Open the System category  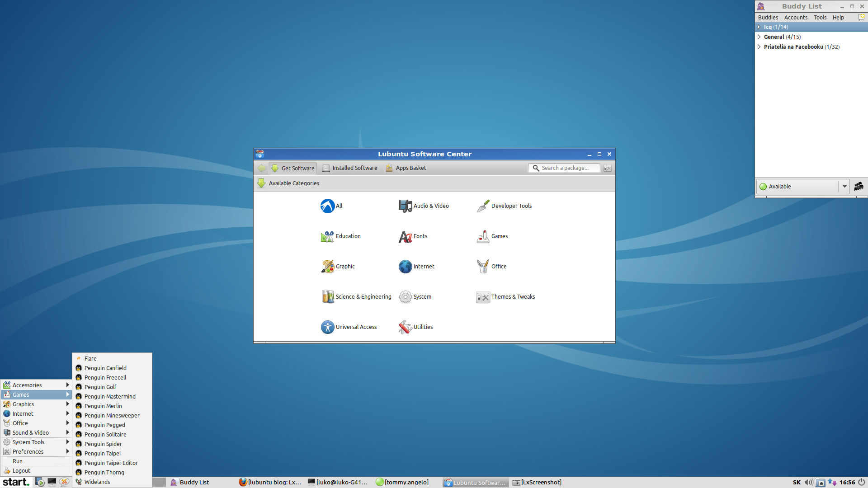(415, 297)
